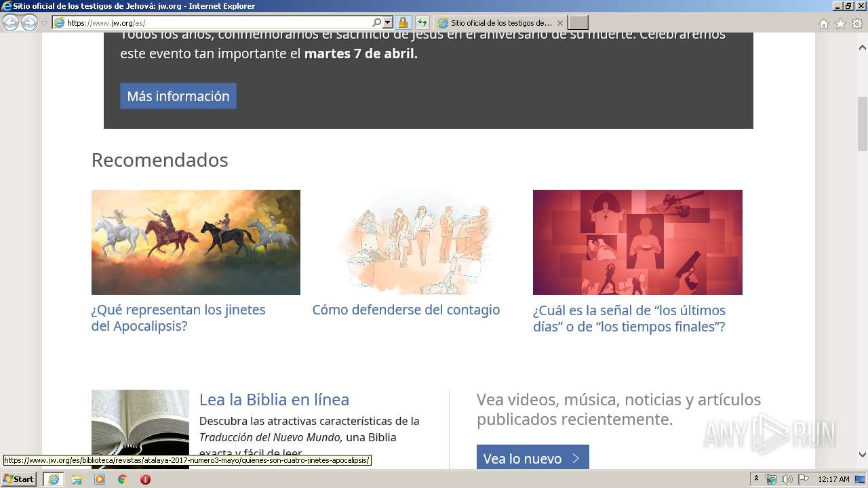Open link ¿Cuál es la señal de los últimos días
The height and width of the screenshot is (488, 868).
pyautogui.click(x=629, y=319)
